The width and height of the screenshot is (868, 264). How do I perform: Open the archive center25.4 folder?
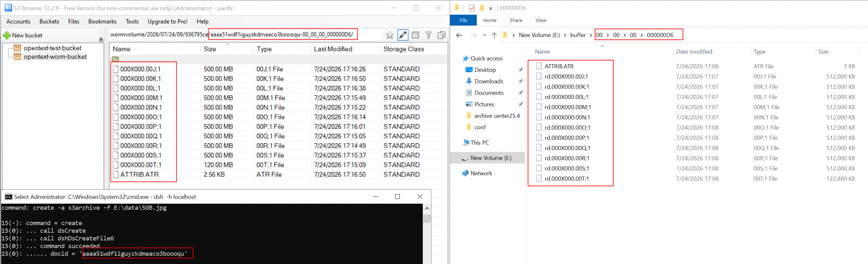497,116
